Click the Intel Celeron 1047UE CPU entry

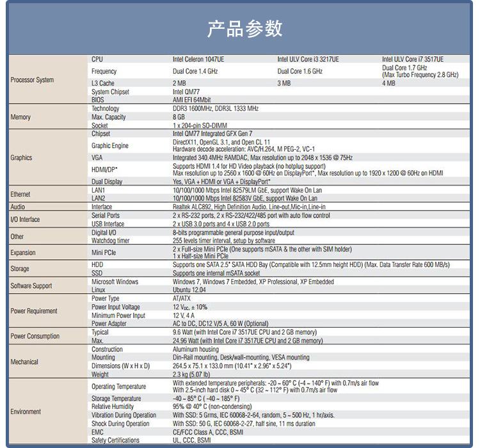pyautogui.click(x=198, y=59)
